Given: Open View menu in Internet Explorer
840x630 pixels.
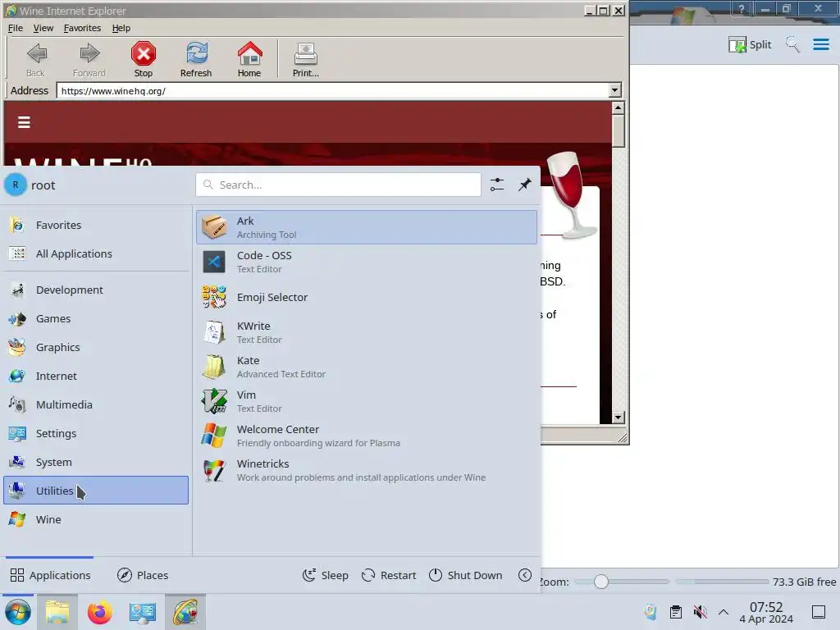Looking at the screenshot, I should 43,28.
